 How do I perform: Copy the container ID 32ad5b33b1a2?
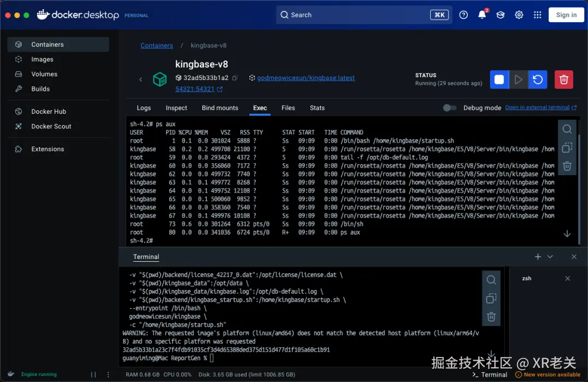point(235,78)
